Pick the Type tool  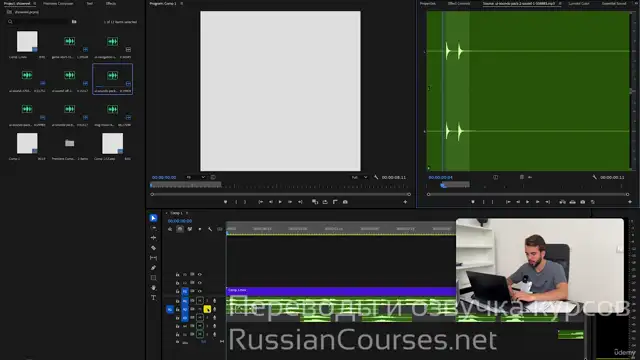pyautogui.click(x=153, y=298)
